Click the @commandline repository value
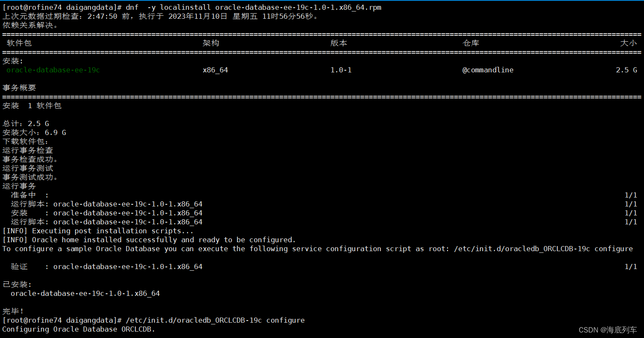This screenshot has width=644, height=338. pyautogui.click(x=488, y=70)
